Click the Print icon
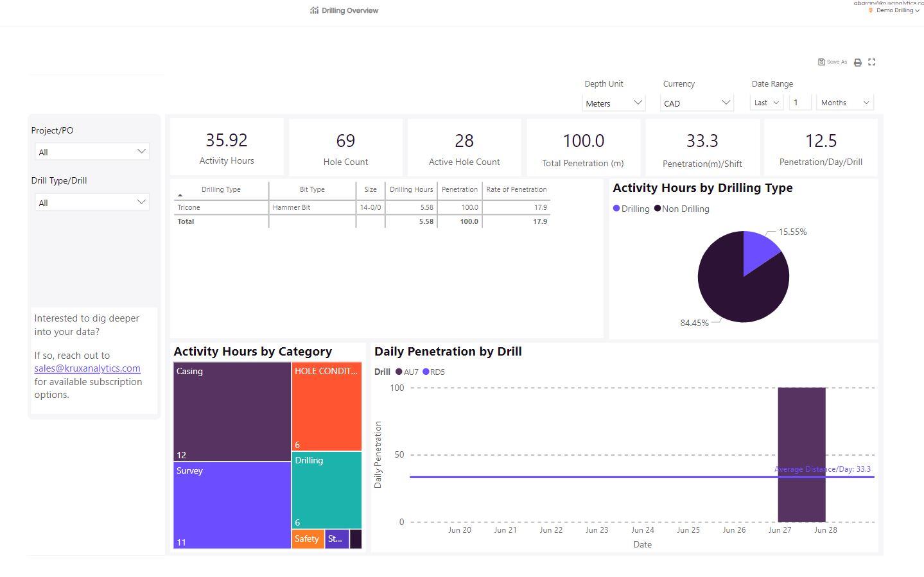The image size is (924, 577). pyautogui.click(x=858, y=62)
